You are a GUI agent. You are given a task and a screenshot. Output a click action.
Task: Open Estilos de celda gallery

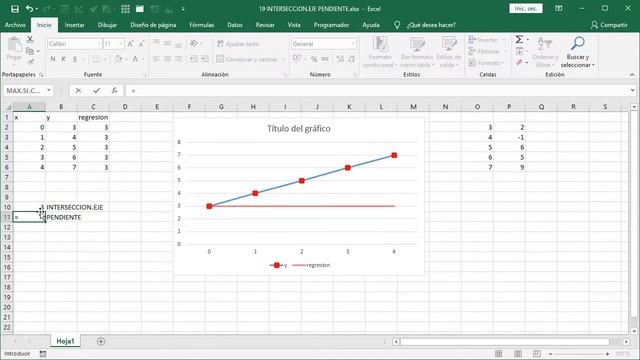[x=449, y=51]
